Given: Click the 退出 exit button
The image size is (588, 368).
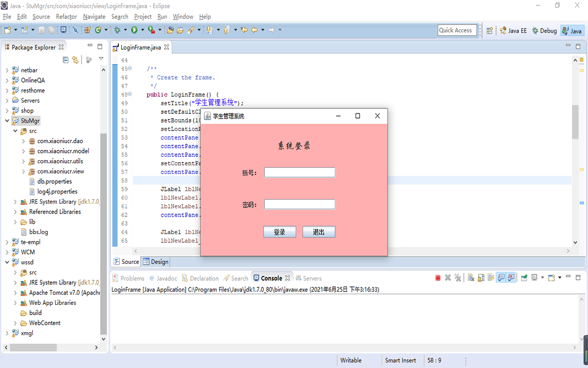Looking at the screenshot, I should (319, 232).
